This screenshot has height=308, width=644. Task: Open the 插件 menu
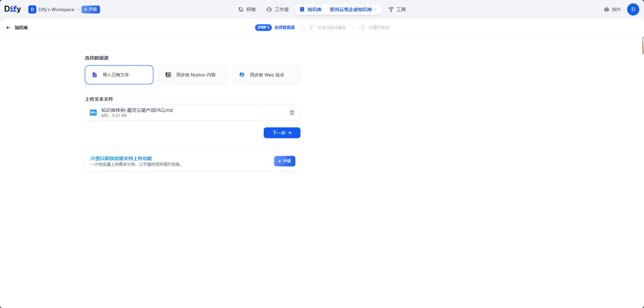(x=612, y=9)
